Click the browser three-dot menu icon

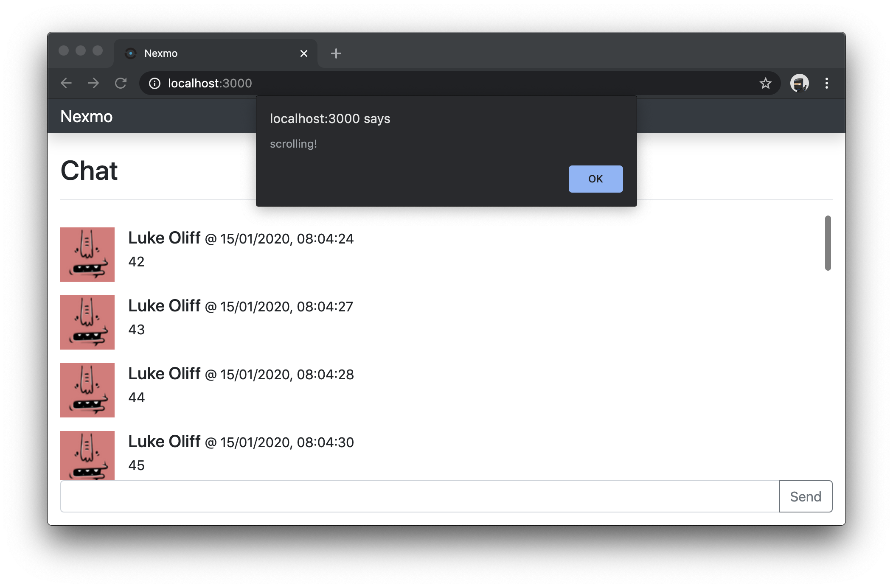pyautogui.click(x=826, y=83)
